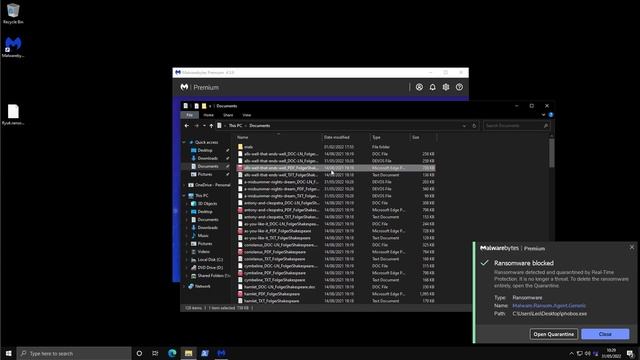Select DVD Drive (D:) in tree

[x=210, y=268]
